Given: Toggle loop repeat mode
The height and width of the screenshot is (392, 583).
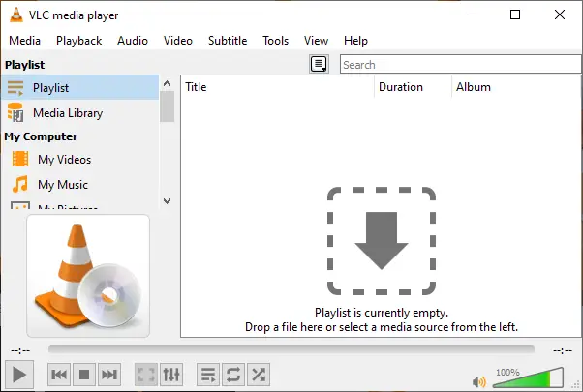Looking at the screenshot, I should point(233,375).
